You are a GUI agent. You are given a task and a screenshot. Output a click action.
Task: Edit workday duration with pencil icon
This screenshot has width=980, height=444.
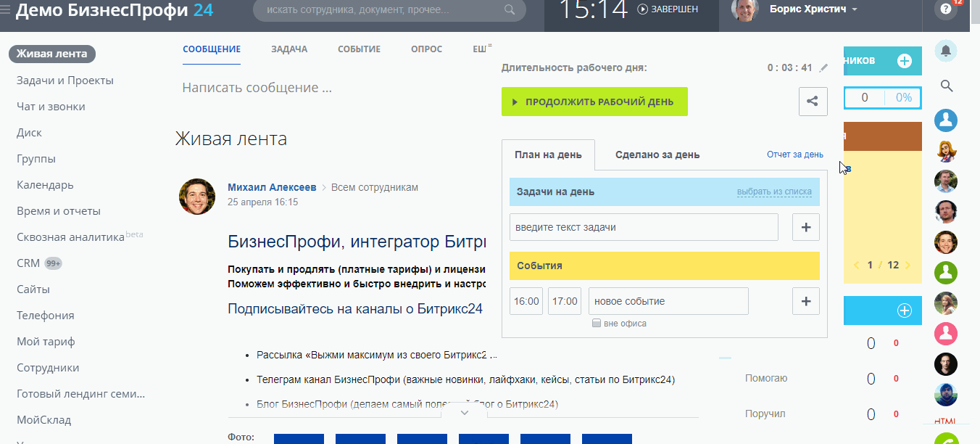tap(823, 68)
